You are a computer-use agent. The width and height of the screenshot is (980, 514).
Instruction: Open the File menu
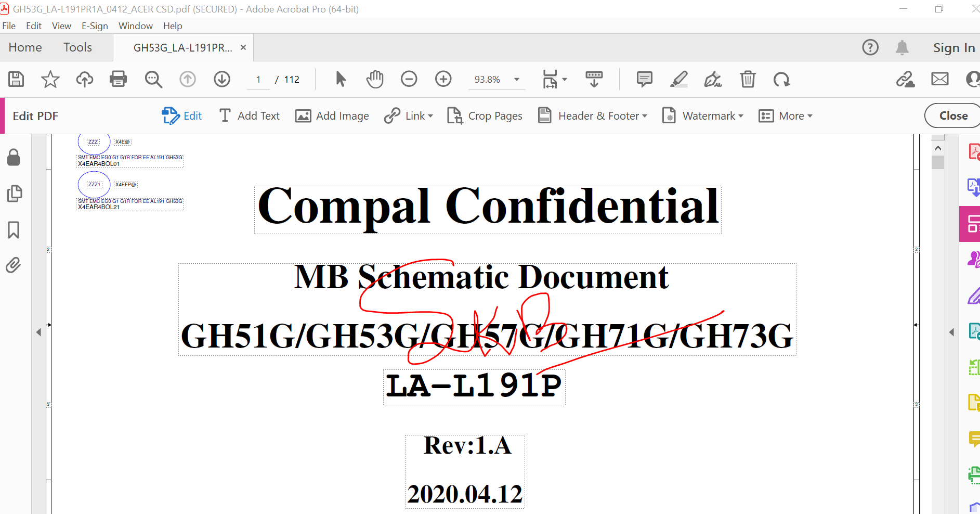(x=9, y=26)
